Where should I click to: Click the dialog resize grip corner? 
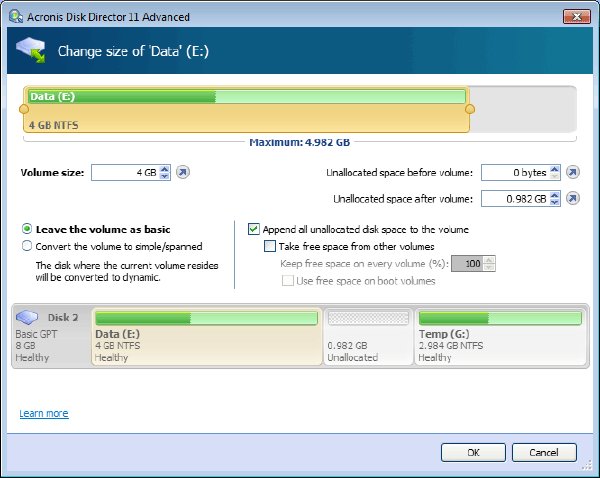click(587, 465)
